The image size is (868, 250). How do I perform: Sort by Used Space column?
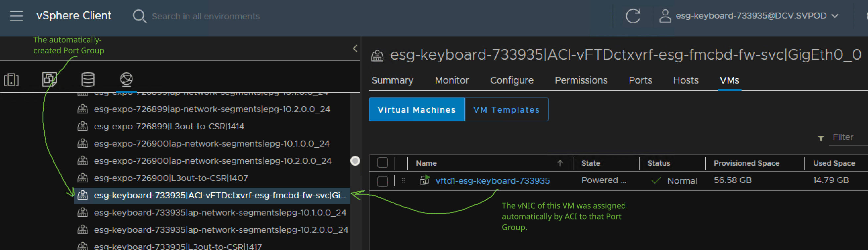tap(834, 163)
